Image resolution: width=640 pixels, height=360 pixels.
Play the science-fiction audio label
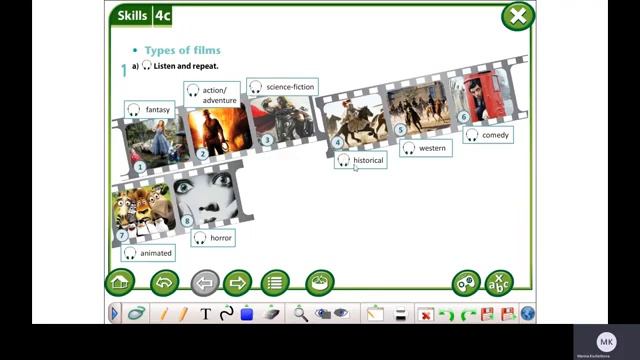click(282, 87)
